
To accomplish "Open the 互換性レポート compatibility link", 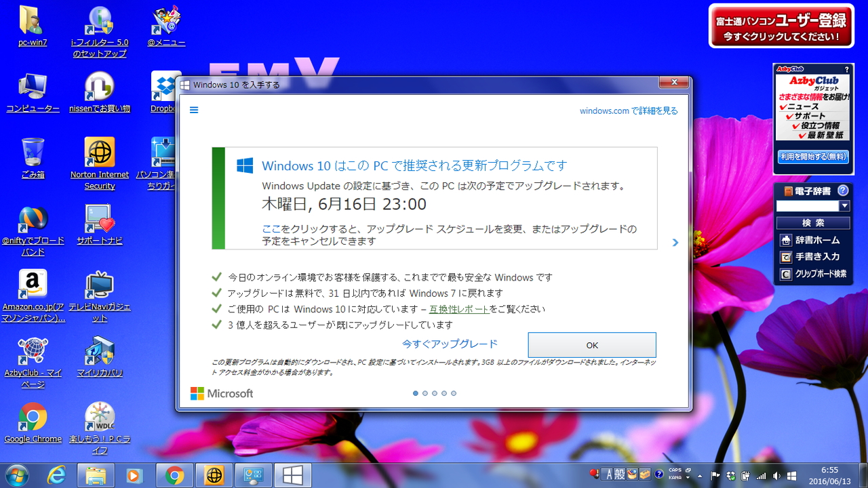I will [459, 308].
